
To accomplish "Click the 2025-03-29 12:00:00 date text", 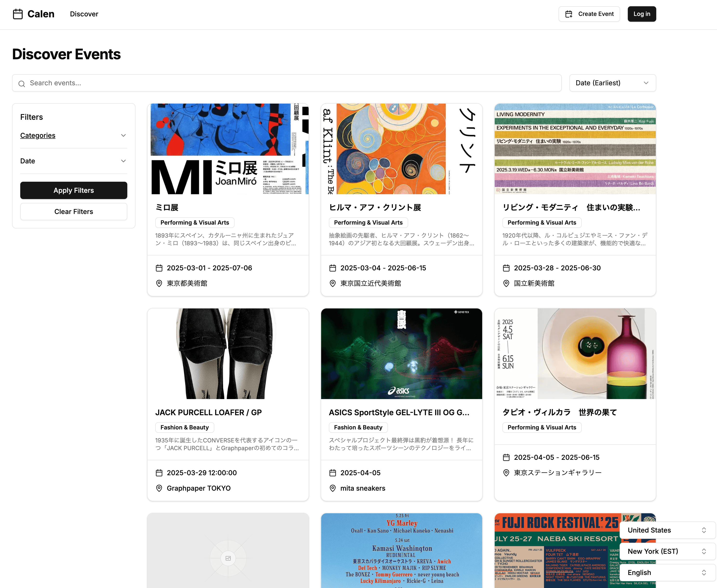I will coord(202,473).
